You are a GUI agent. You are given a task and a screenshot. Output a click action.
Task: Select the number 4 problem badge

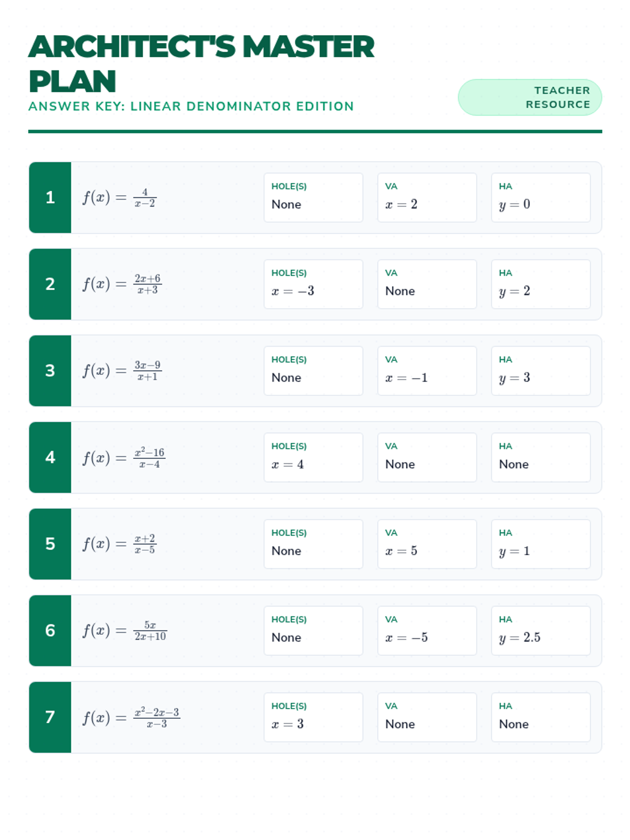(50, 457)
